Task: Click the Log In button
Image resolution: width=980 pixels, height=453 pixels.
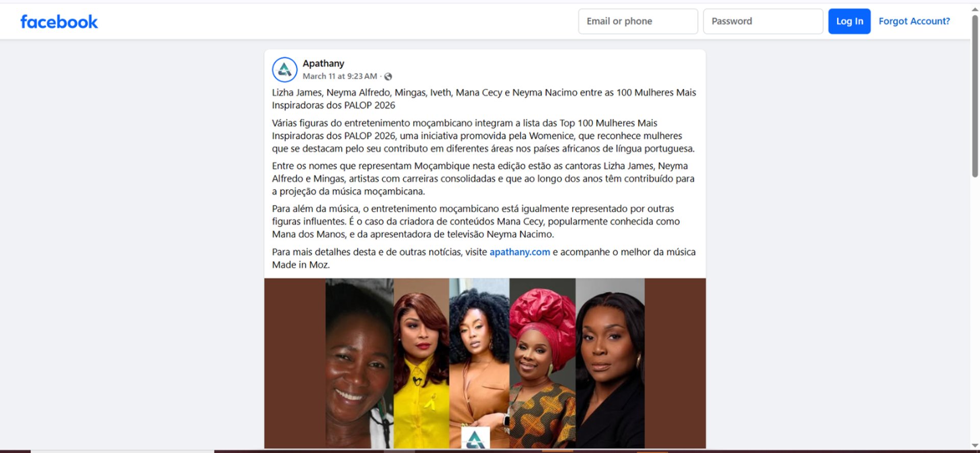Action: point(849,21)
